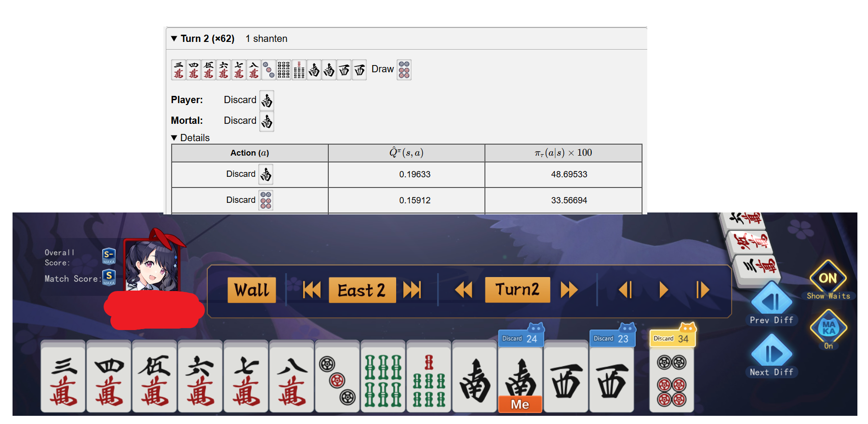
Task: Select the drawn 6-pin tile in the game hand
Action: [672, 380]
